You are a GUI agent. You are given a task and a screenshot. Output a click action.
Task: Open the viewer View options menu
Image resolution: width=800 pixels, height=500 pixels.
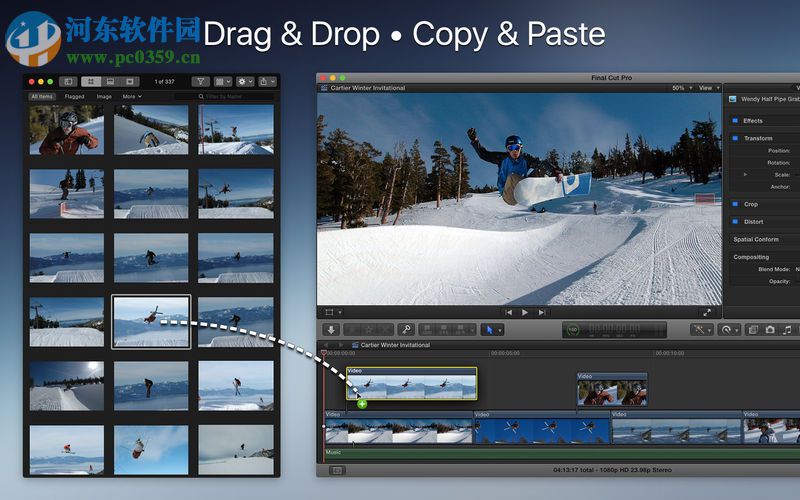click(x=709, y=88)
